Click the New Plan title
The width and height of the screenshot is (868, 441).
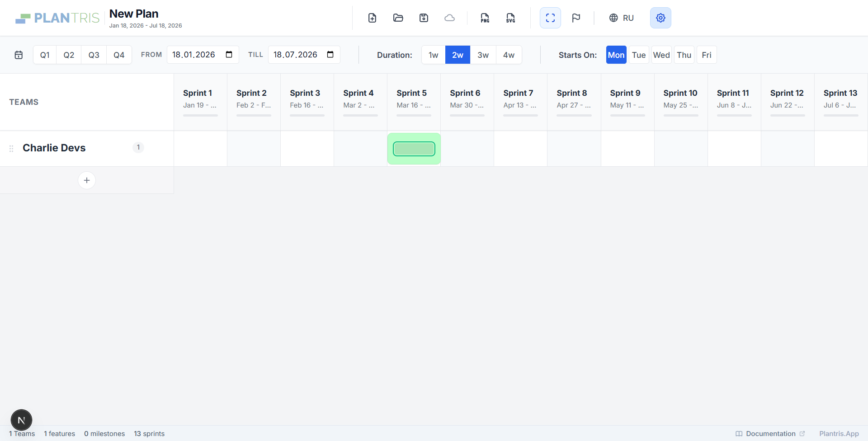(134, 14)
